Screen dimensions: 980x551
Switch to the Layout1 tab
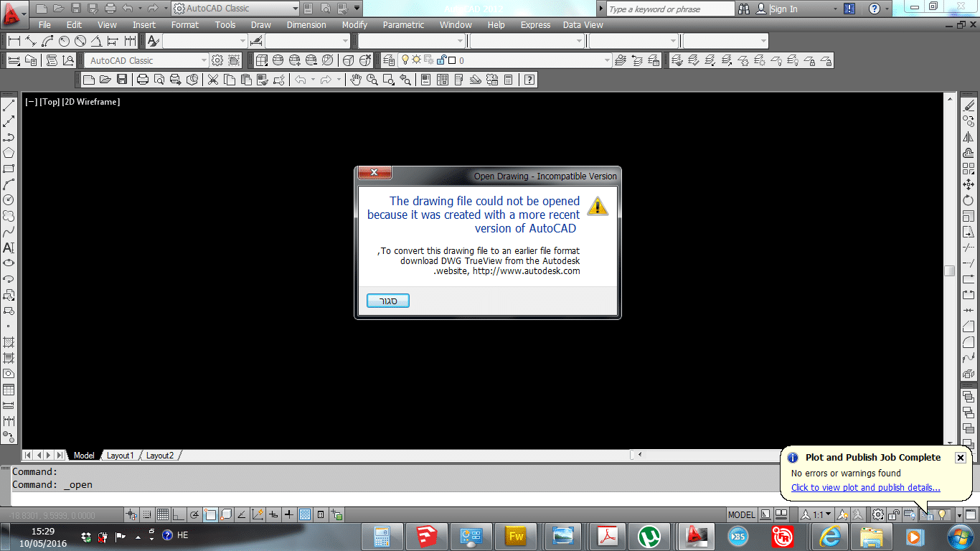click(120, 456)
